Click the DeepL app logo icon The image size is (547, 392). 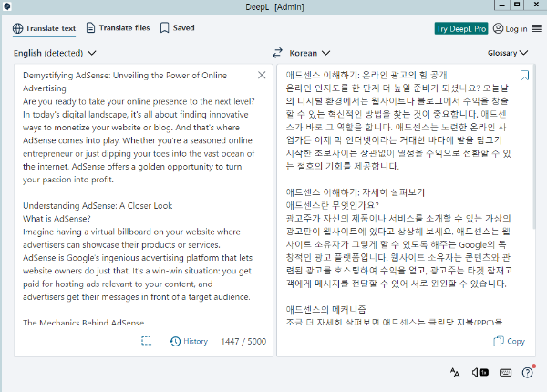point(6,6)
